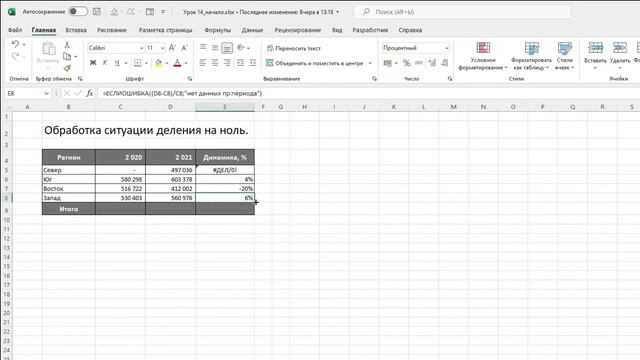The image size is (640, 360).
Task: Open the Calibri font name dropdown
Action: [x=141, y=48]
